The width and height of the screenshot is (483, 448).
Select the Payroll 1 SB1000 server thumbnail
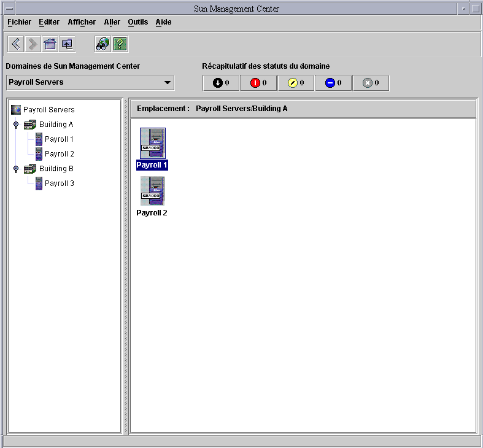point(153,143)
